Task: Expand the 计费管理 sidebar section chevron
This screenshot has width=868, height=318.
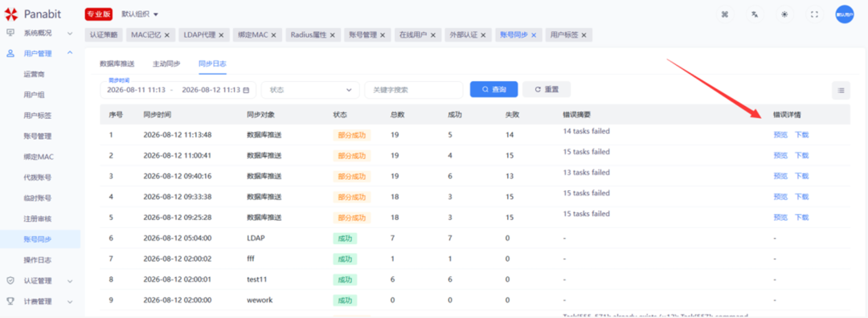Action: coord(70,301)
